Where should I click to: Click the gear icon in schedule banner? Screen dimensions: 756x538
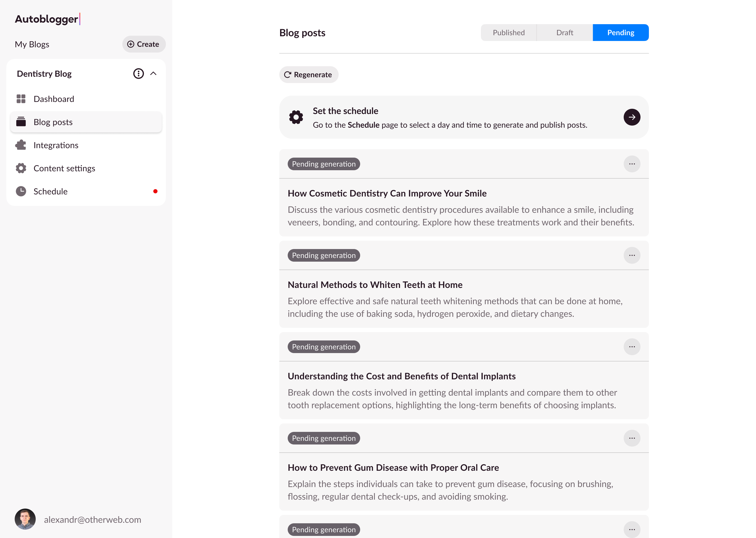296,117
